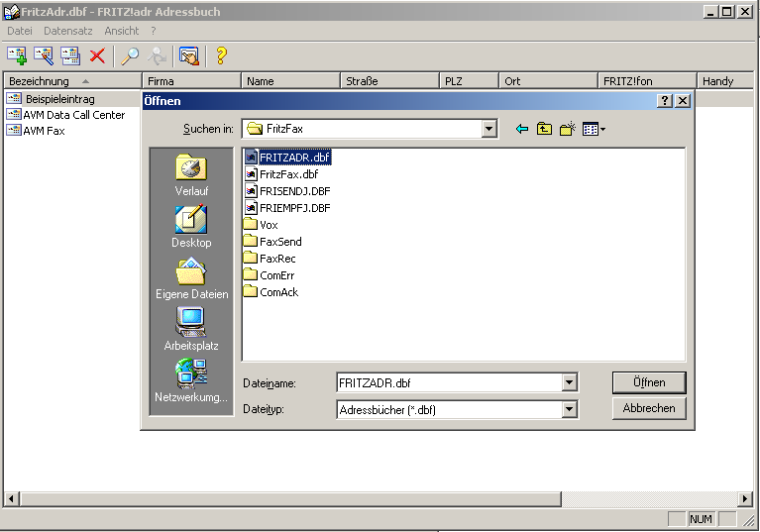Create new folder icon in dialog
Viewport: 760px width, 532px height.
[567, 129]
